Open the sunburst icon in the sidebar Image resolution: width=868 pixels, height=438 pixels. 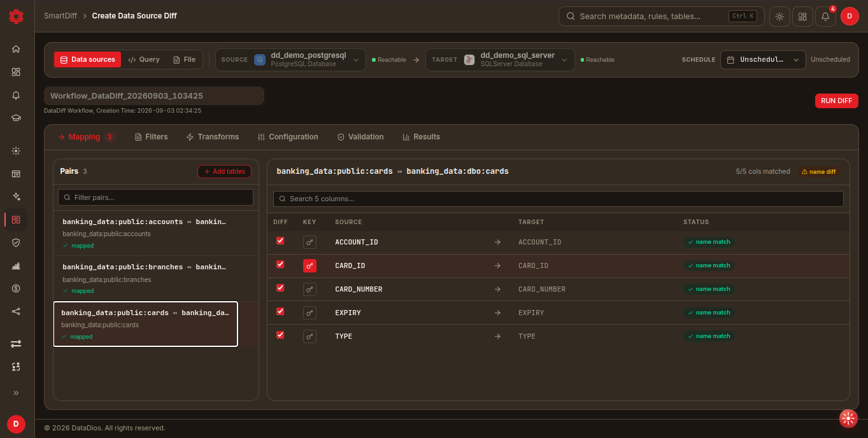pyautogui.click(x=16, y=151)
